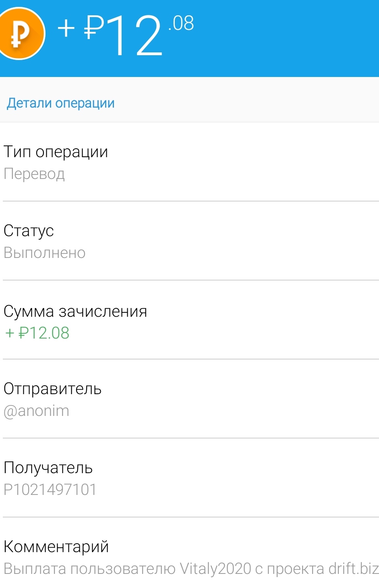Click the .08 kopecks superscript in the header

coord(181,23)
